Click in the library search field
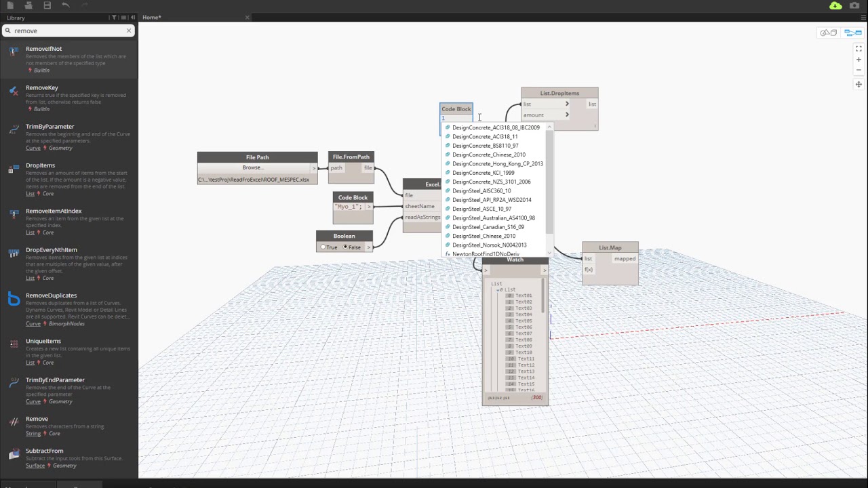Screen dimensions: 868x488 coord(68,30)
